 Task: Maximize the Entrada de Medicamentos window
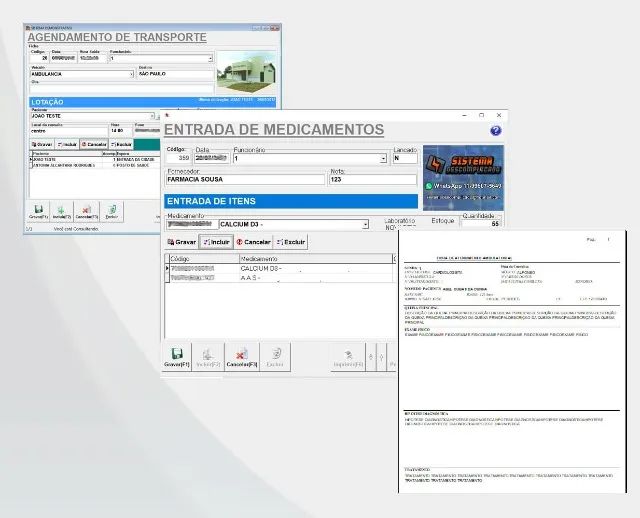(482, 116)
